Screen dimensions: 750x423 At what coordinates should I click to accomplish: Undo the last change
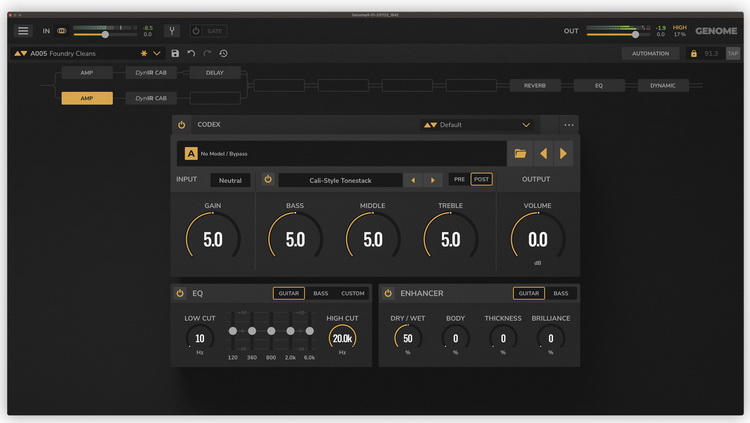tap(191, 54)
